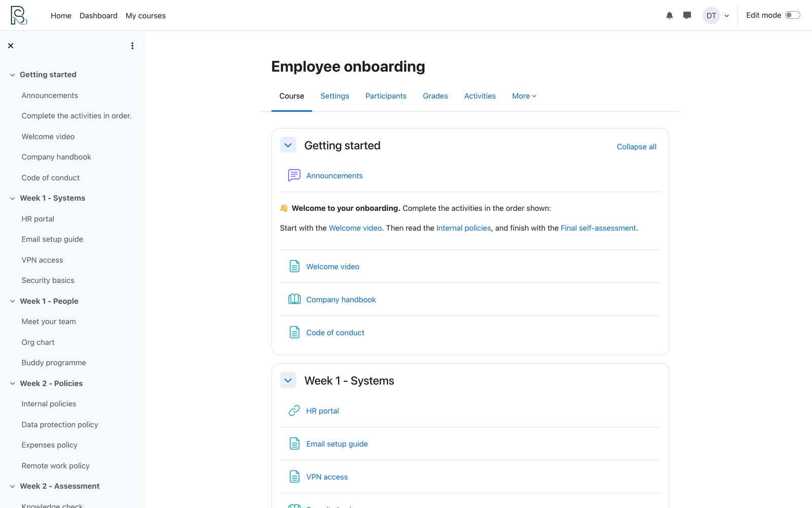Open the Code of conduct activity link

[x=335, y=333]
